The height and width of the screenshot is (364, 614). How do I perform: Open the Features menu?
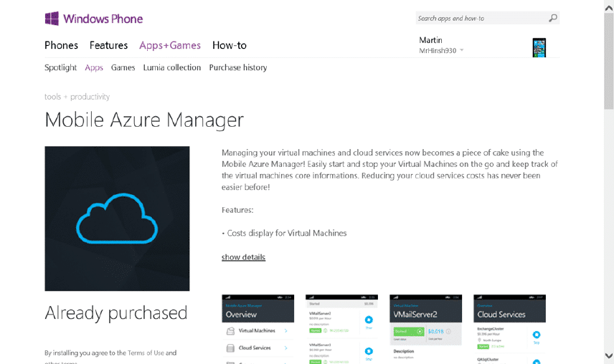click(108, 45)
